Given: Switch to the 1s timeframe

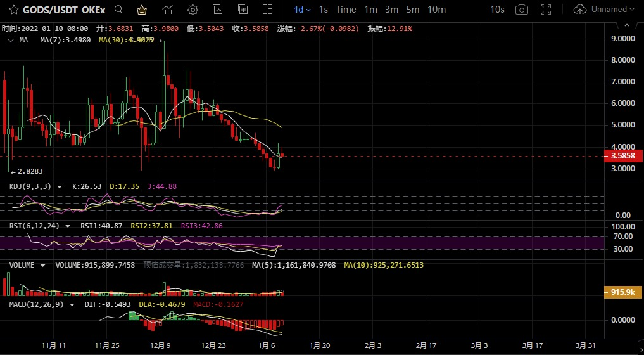Looking at the screenshot, I should coord(324,10).
